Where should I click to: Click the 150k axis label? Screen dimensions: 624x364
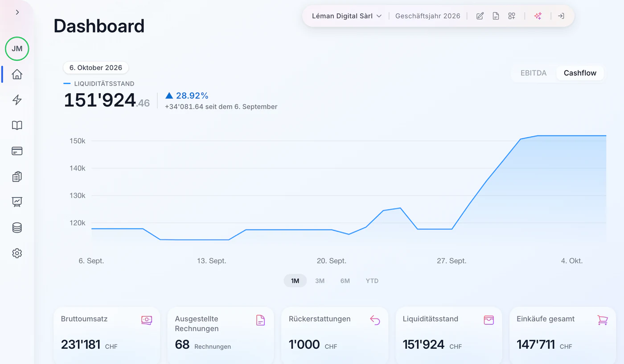coord(78,141)
